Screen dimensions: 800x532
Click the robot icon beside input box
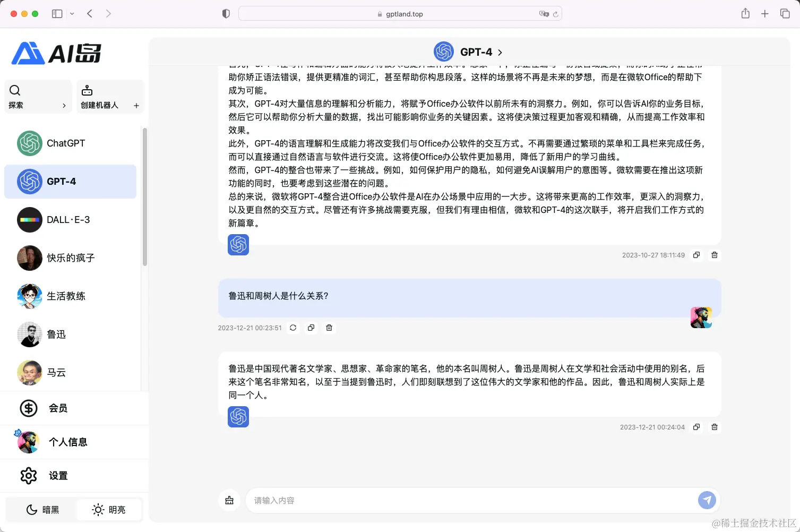(229, 500)
